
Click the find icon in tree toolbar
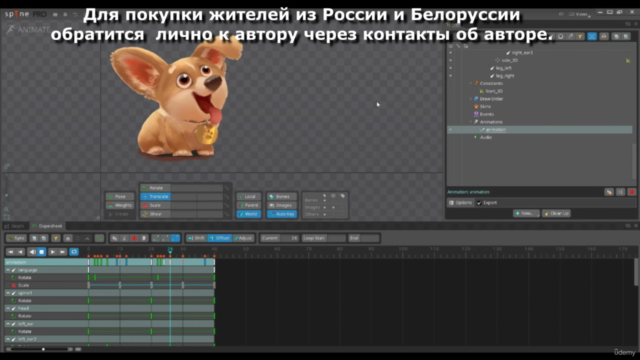(604, 36)
